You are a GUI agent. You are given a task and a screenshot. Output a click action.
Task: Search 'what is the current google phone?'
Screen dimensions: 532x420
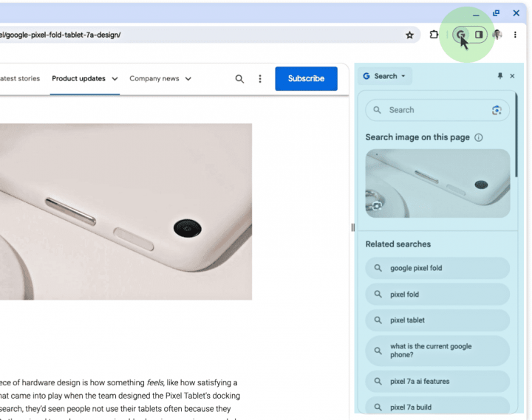coord(437,351)
